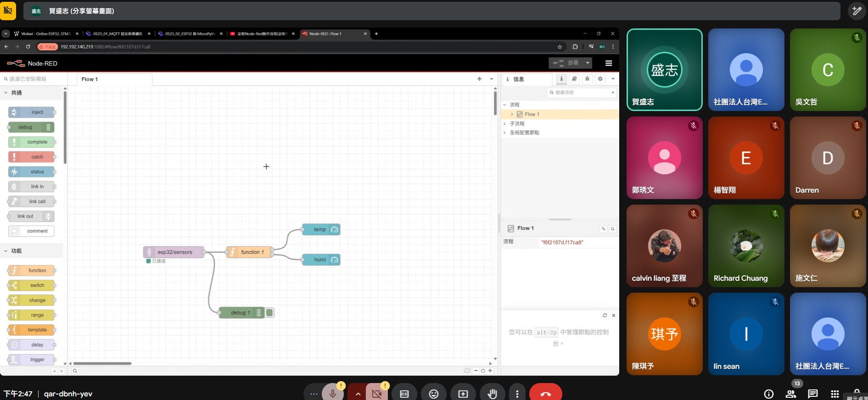Image resolution: width=868 pixels, height=400 pixels.
Task: Switch to the 0523_01_MQTT browser tab
Action: click(118, 33)
